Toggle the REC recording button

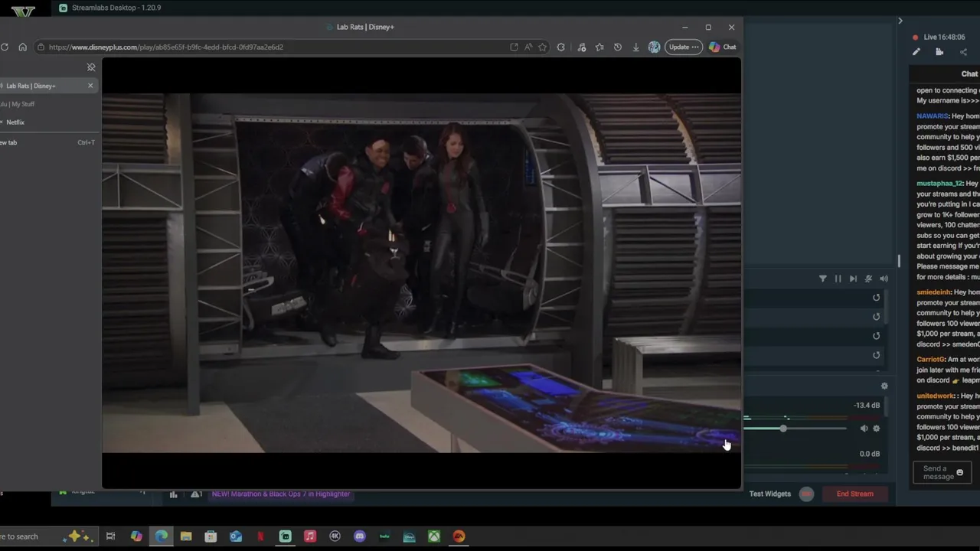tap(806, 494)
